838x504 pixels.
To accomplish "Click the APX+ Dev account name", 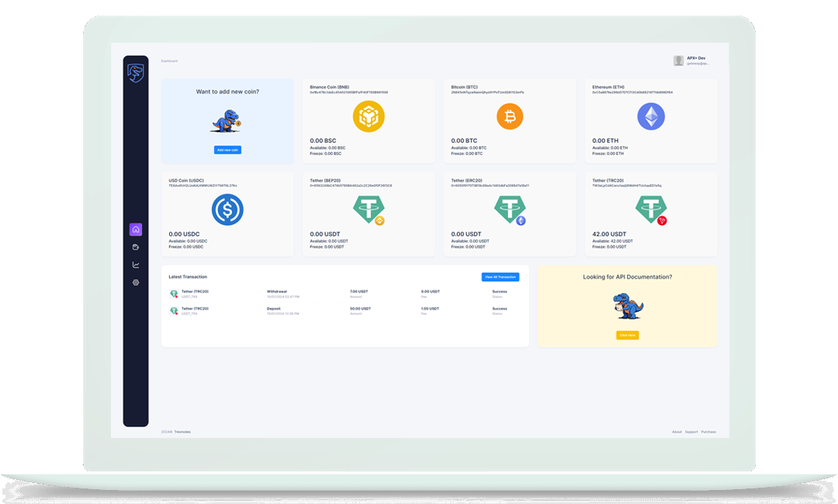I will pyautogui.click(x=696, y=58).
